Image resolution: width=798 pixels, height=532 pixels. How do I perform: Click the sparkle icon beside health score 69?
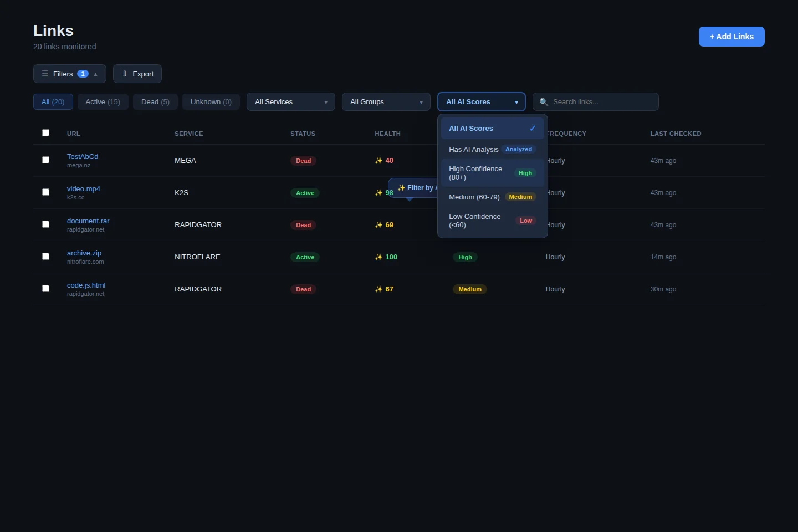point(378,225)
